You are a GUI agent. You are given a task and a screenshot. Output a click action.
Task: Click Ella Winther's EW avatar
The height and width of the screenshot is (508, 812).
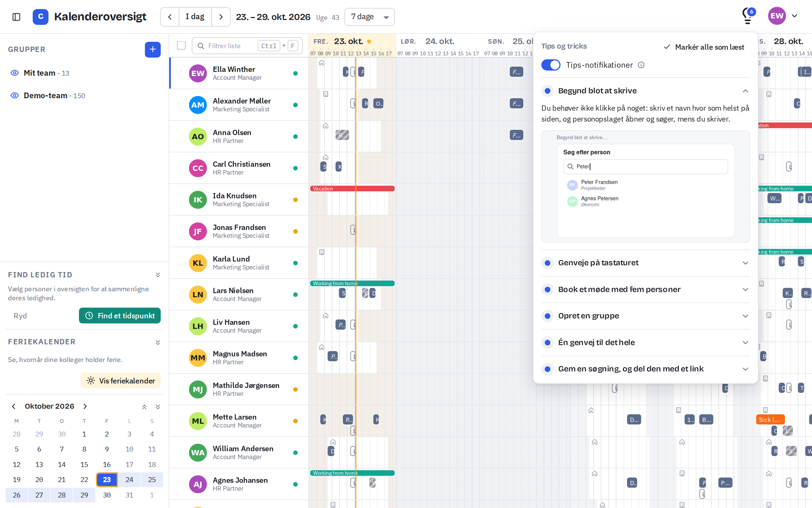[x=198, y=73]
